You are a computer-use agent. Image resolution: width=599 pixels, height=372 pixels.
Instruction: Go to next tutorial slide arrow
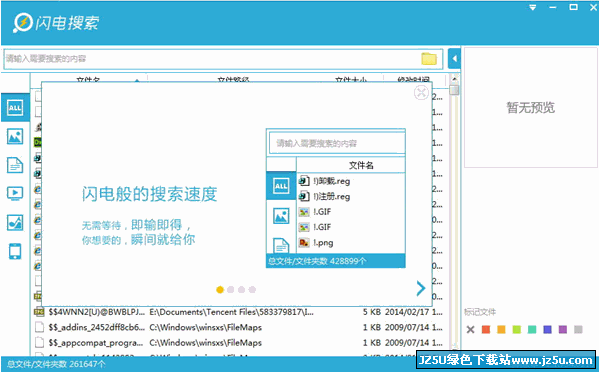pyautogui.click(x=421, y=289)
